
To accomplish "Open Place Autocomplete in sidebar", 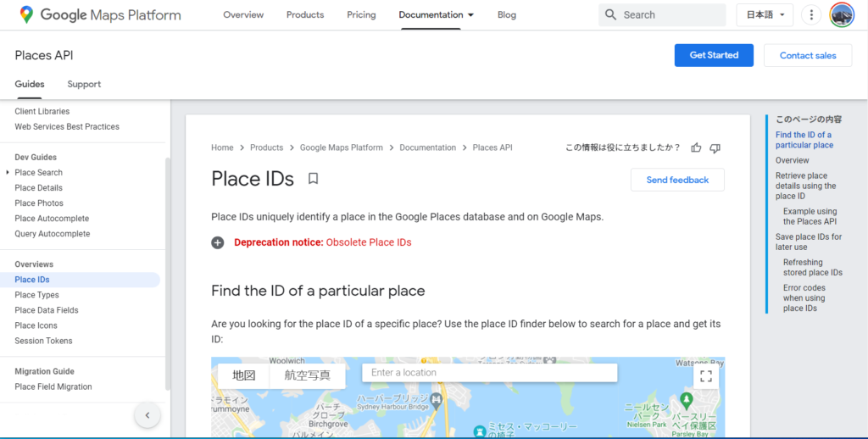I will (52, 219).
